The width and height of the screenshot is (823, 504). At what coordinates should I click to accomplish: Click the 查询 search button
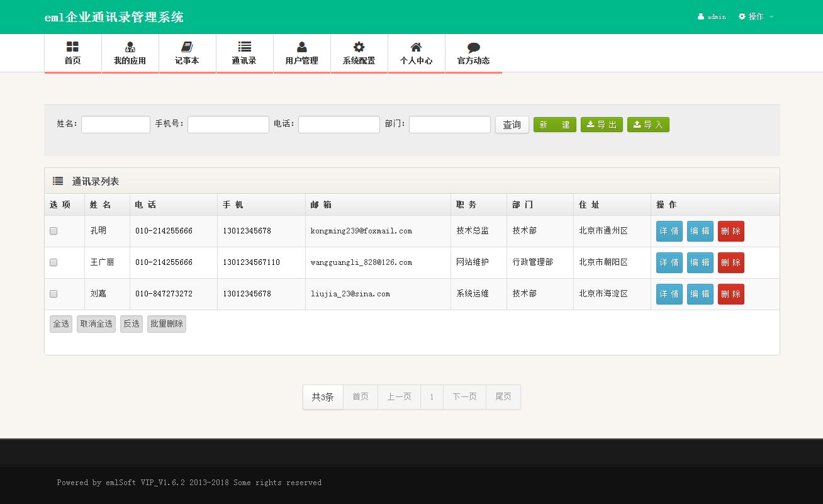(512, 125)
